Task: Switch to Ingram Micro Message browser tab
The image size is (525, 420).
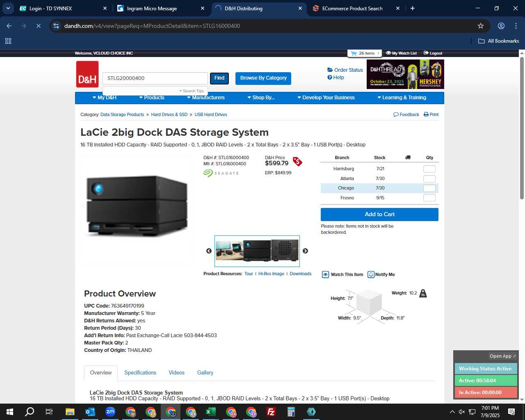Action: click(x=160, y=8)
